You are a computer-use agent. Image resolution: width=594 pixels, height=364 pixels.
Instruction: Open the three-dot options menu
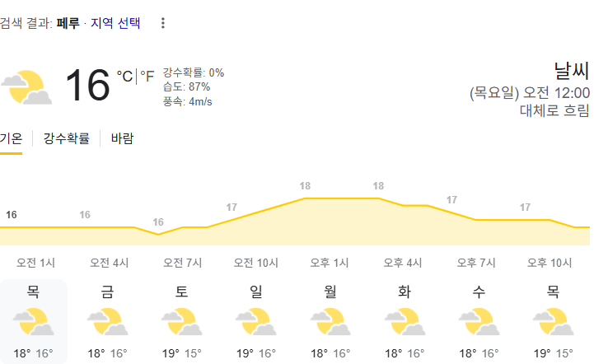pyautogui.click(x=163, y=23)
